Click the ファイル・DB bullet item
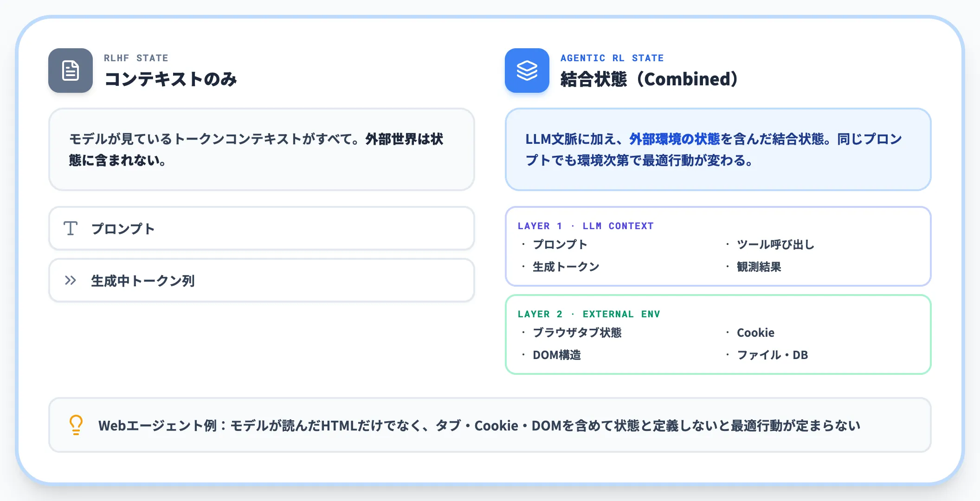 (x=773, y=355)
